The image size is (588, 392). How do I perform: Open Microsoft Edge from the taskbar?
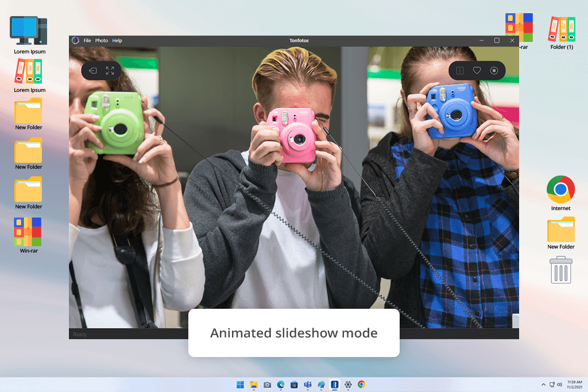point(280,385)
